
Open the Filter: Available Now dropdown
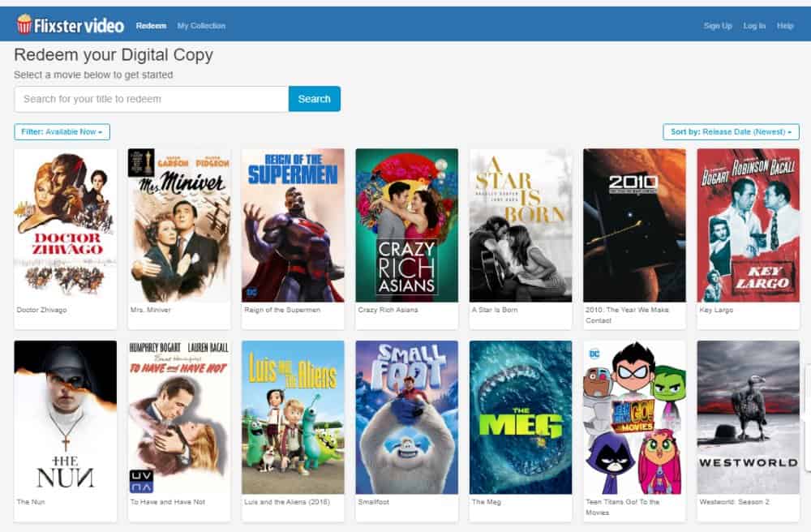tap(62, 131)
